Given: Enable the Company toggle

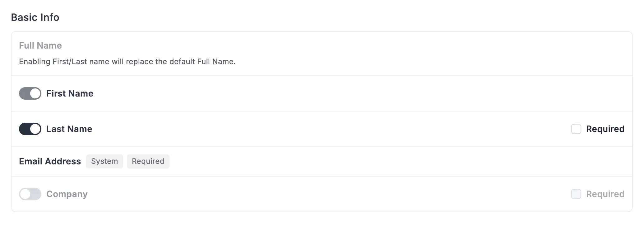Looking at the screenshot, I should point(30,194).
